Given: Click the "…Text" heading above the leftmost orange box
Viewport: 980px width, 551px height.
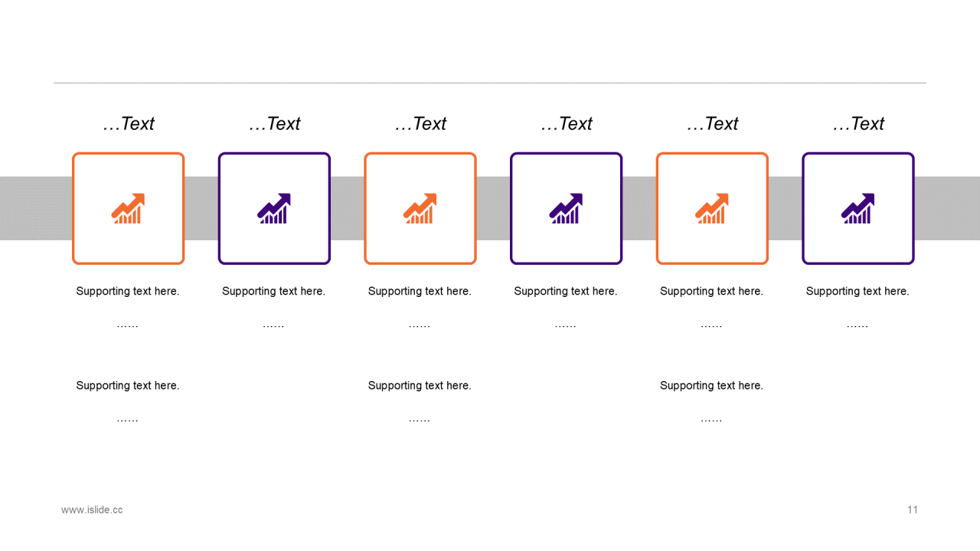Looking at the screenshot, I should (x=129, y=124).
